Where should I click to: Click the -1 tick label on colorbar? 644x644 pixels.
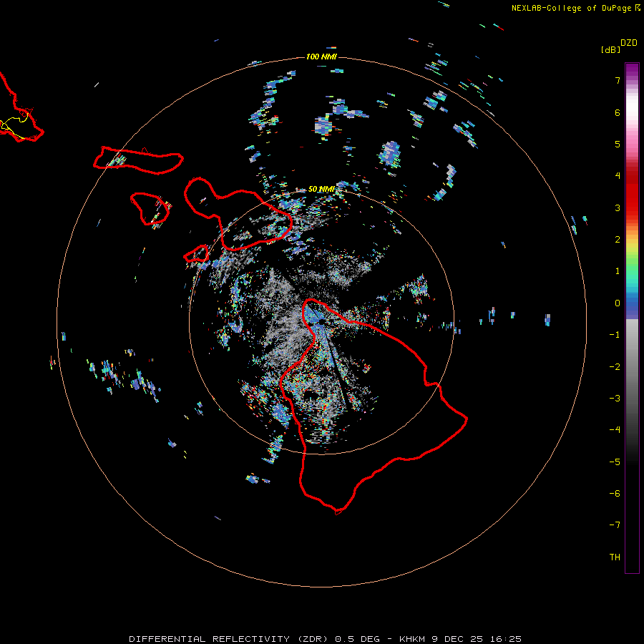pyautogui.click(x=615, y=335)
